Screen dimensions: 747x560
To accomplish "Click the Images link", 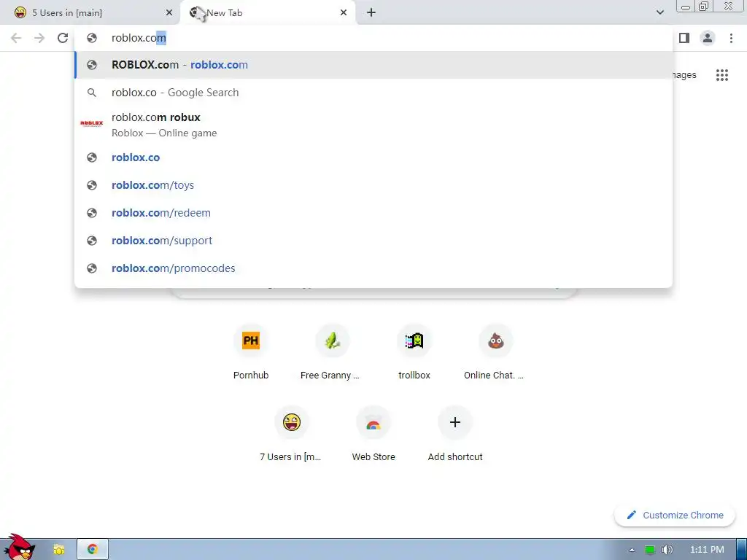I will 684,75.
